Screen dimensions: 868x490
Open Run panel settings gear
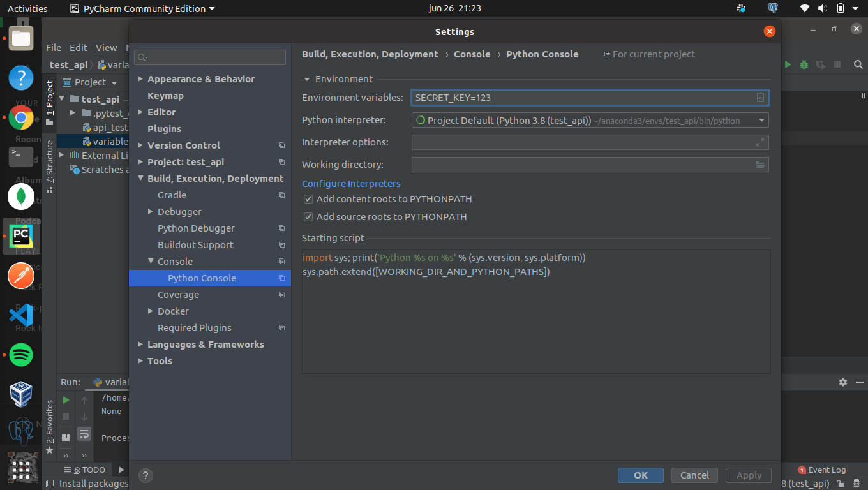pos(843,382)
